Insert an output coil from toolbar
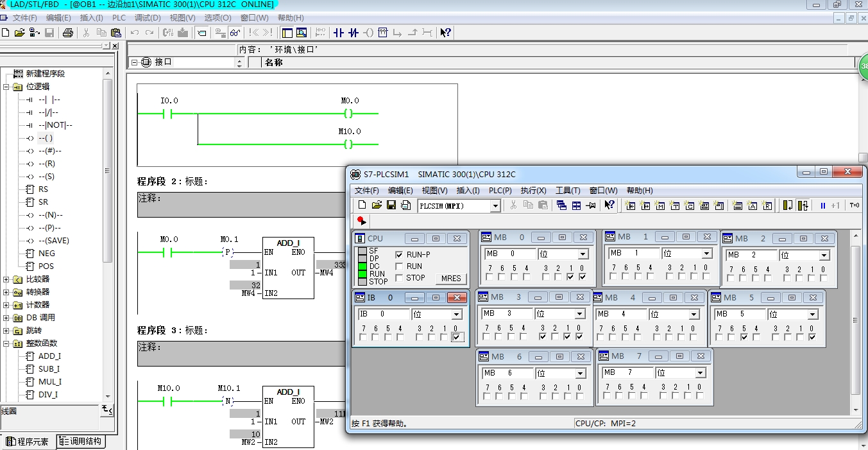 368,33
